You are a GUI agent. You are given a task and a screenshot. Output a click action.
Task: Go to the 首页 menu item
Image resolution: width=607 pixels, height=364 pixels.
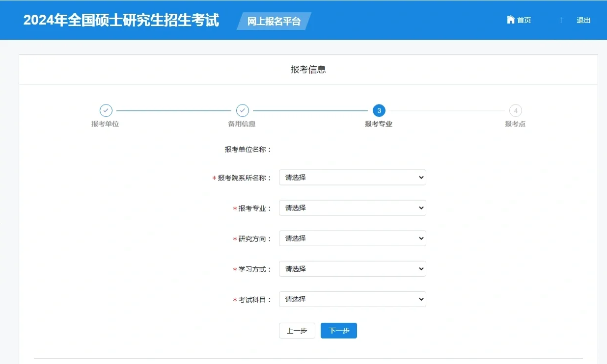coord(524,20)
